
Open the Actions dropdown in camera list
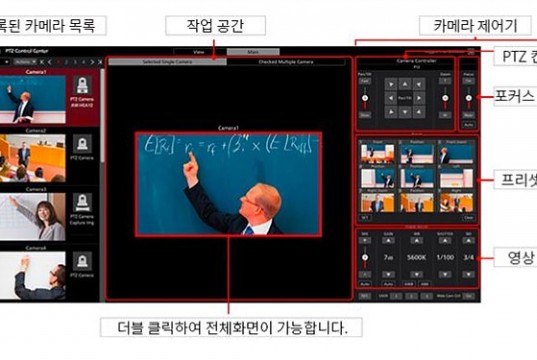26,62
